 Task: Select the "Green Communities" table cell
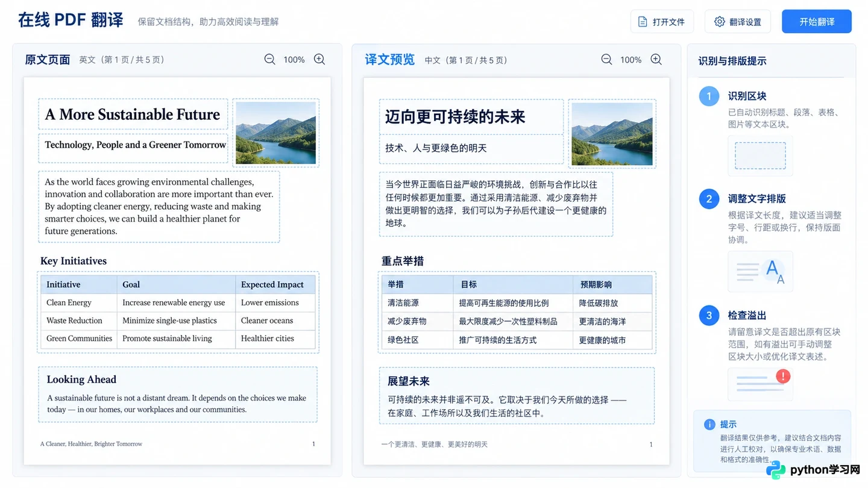pyautogui.click(x=79, y=339)
